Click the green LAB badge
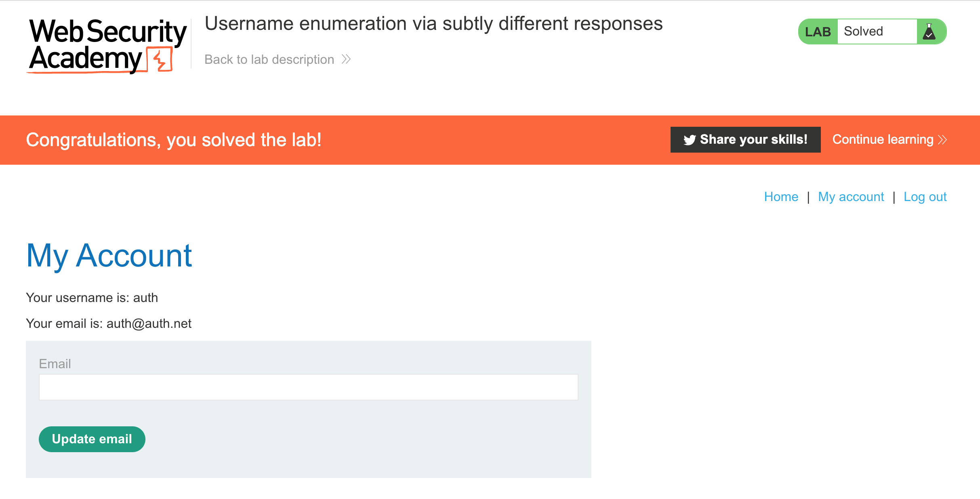The height and width of the screenshot is (499, 980). coord(818,31)
